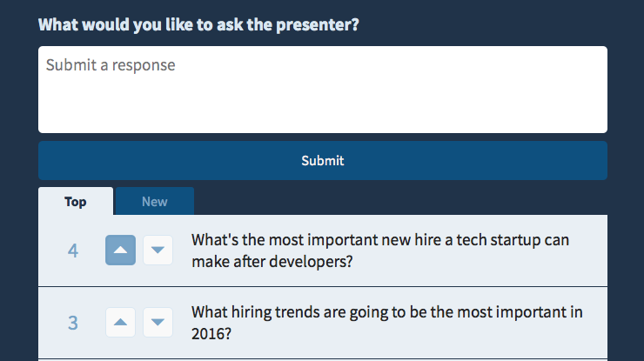
Task: Select the question about hiring trends in 2016
Action: 387,323
